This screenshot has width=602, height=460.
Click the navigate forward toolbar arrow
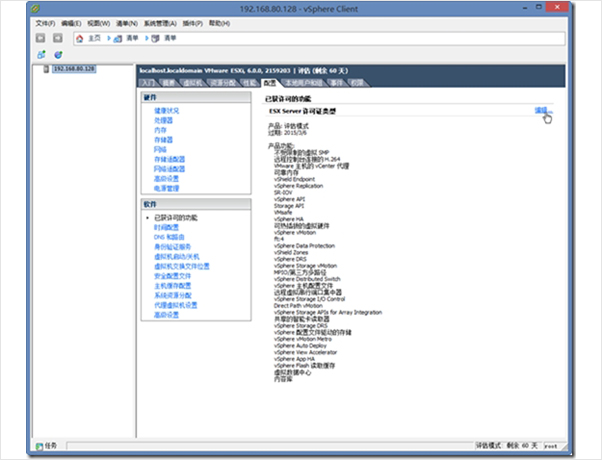tap(58, 38)
